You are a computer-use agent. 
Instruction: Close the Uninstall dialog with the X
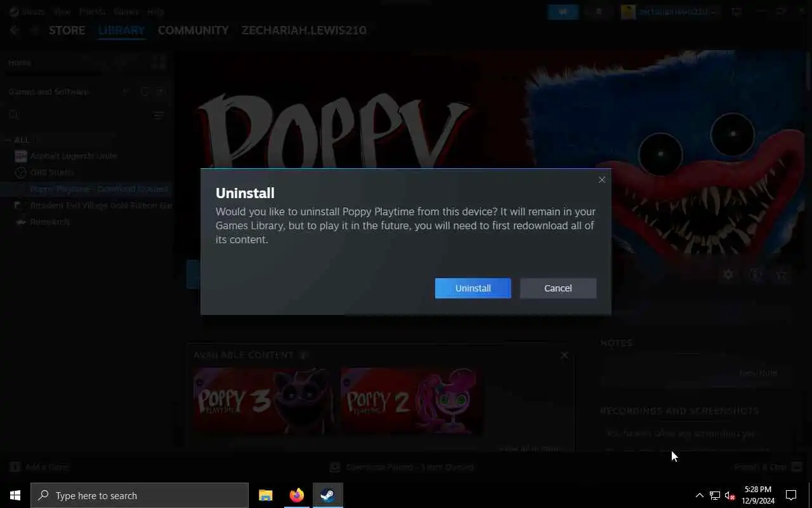pyautogui.click(x=601, y=180)
